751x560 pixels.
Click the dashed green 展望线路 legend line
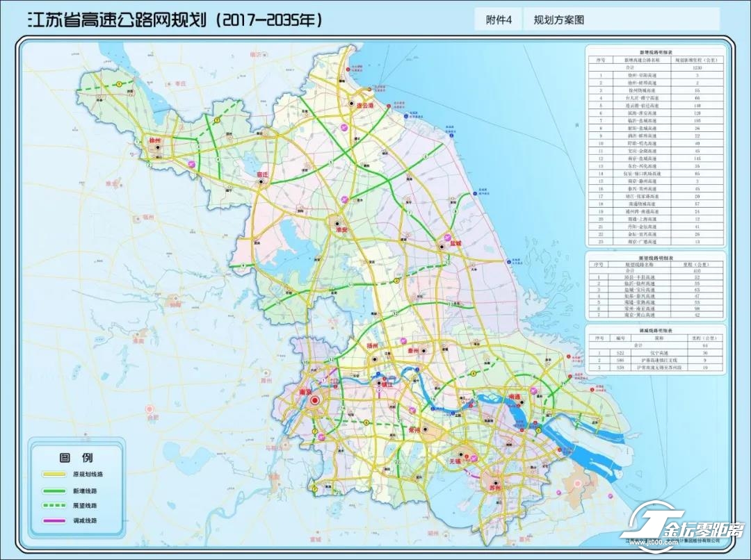54,505
